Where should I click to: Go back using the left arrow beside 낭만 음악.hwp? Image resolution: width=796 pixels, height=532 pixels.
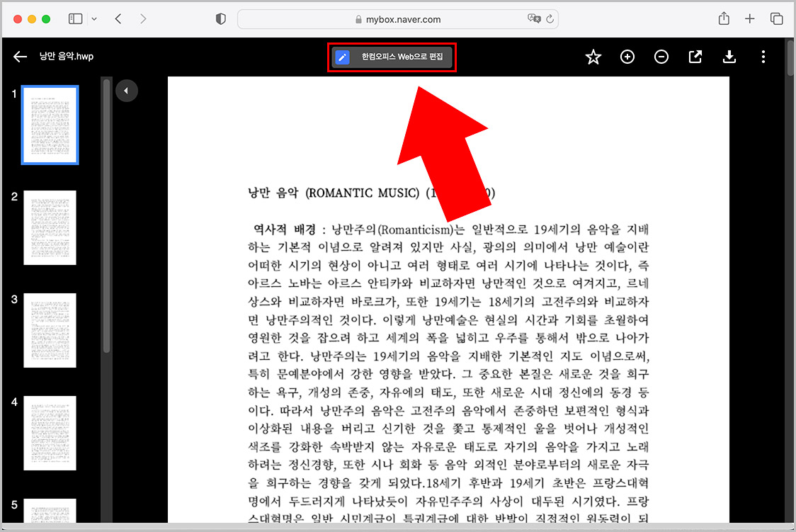coord(20,57)
